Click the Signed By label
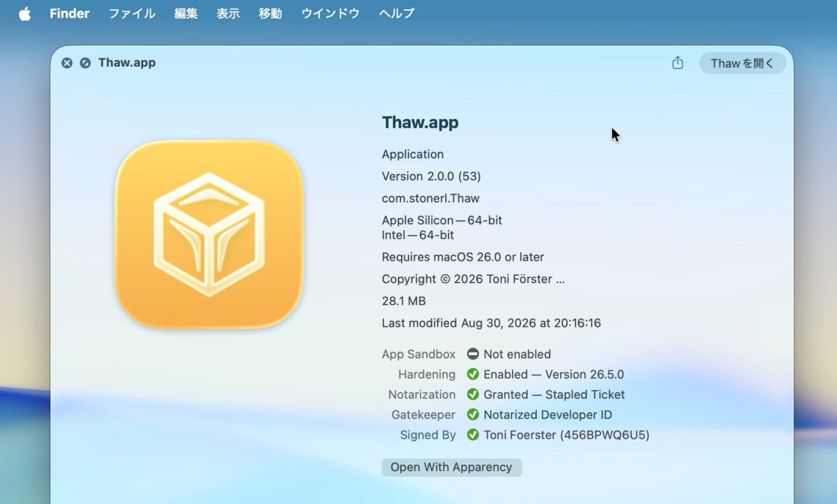 [428, 435]
